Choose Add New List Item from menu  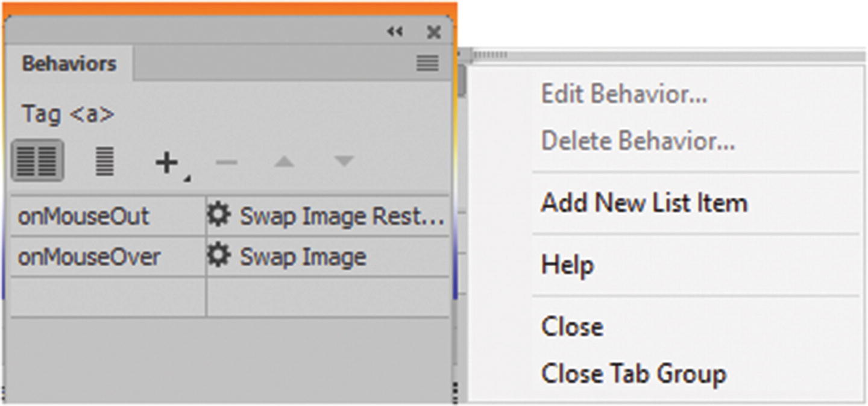[644, 203]
